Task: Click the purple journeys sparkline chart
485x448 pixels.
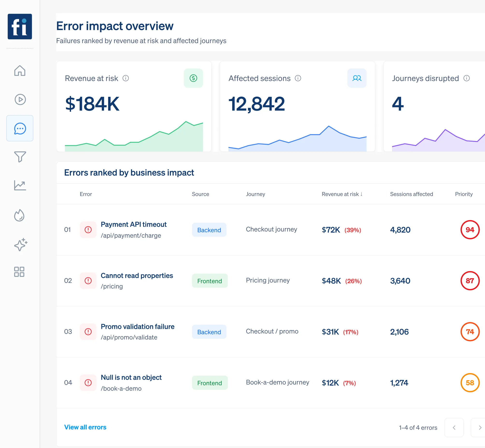Action: tap(438, 140)
